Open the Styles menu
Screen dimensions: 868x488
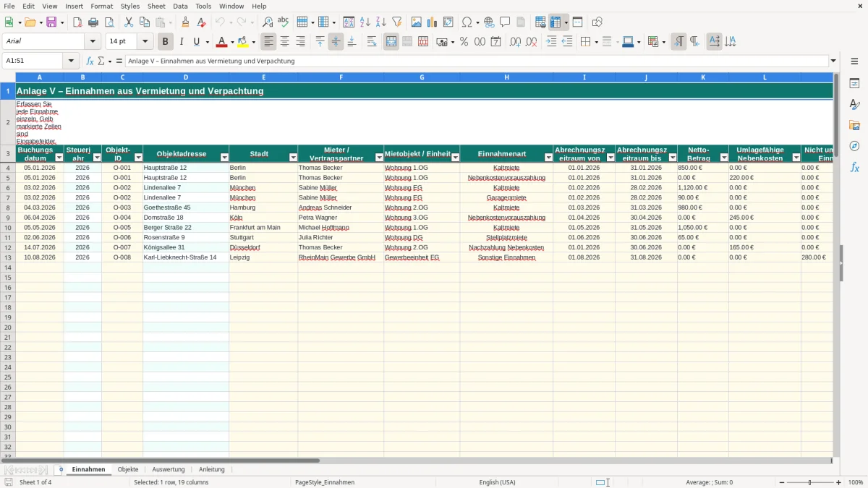(x=130, y=6)
